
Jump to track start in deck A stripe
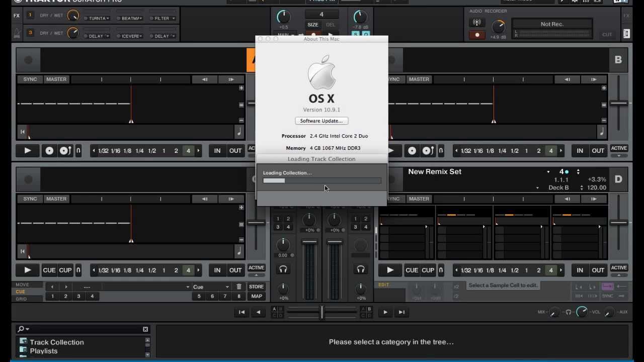pos(22,132)
